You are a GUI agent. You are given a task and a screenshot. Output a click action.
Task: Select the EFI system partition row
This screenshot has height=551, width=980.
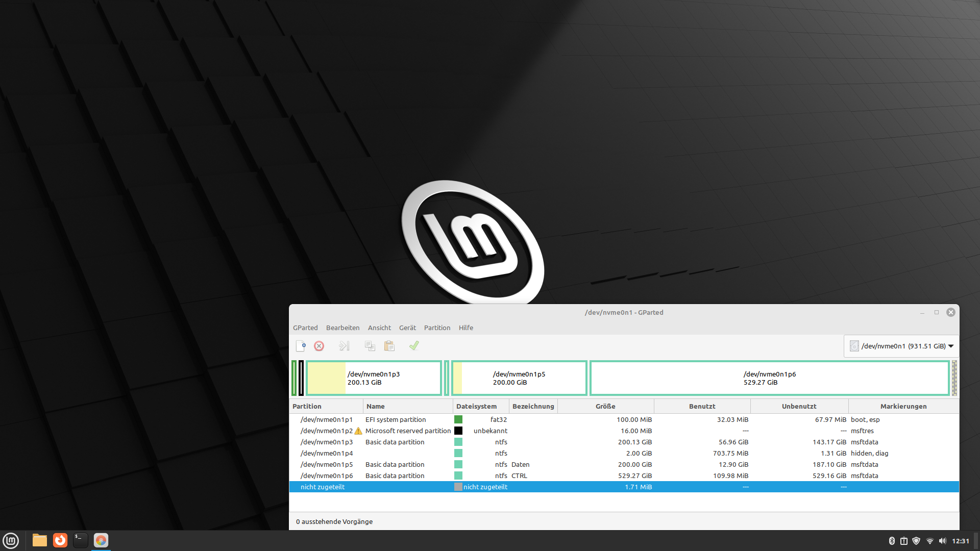(x=396, y=419)
